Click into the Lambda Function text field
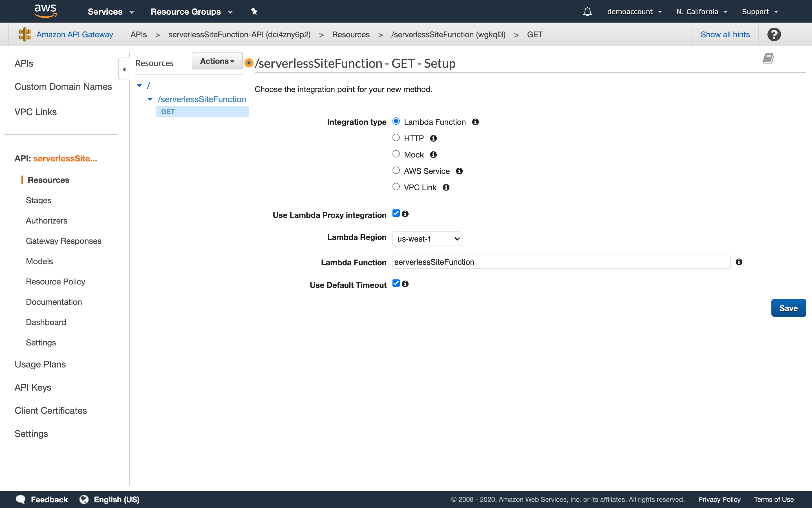812x508 pixels. [561, 262]
